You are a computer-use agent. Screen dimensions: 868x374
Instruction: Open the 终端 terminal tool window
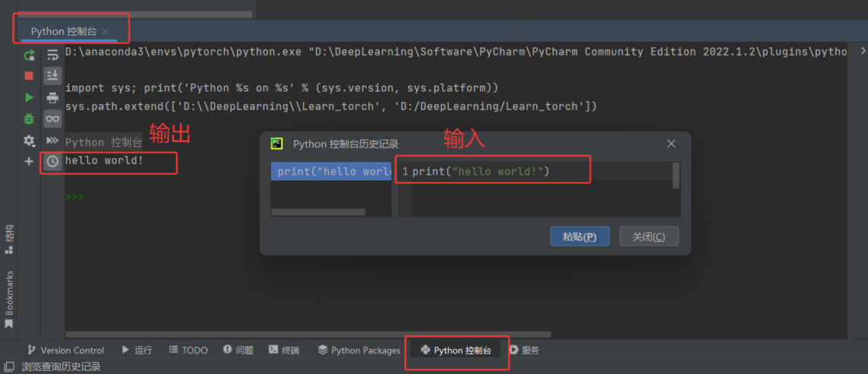coord(284,350)
